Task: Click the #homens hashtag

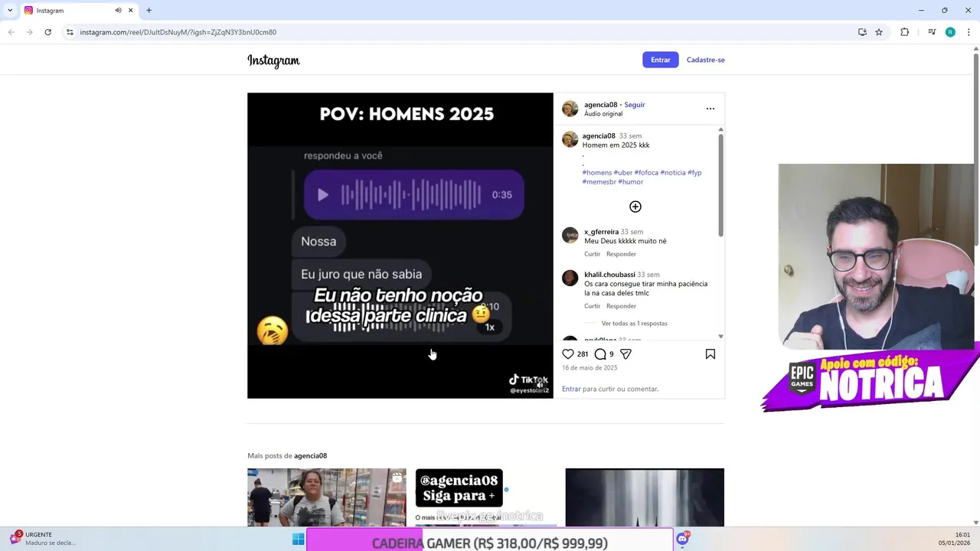Action: (597, 172)
